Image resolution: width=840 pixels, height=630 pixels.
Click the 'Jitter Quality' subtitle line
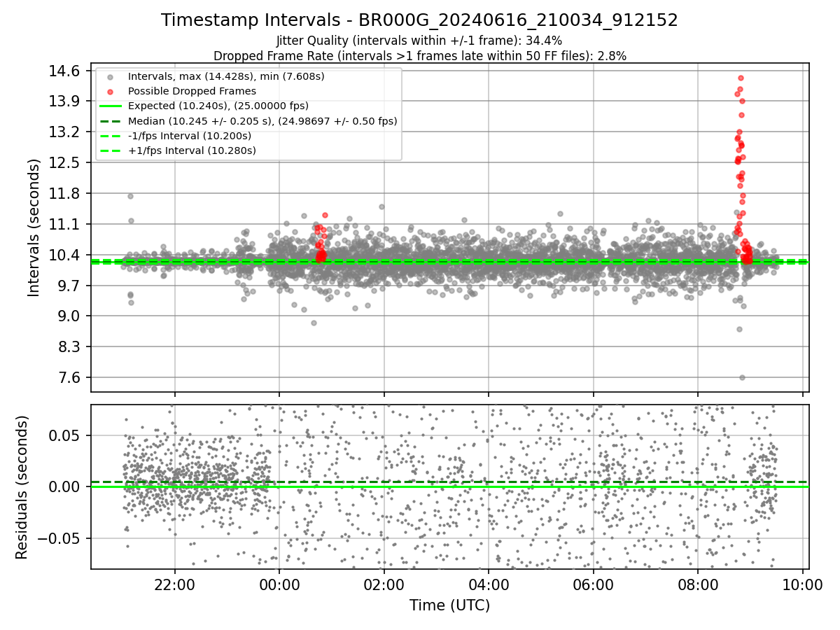(419, 41)
